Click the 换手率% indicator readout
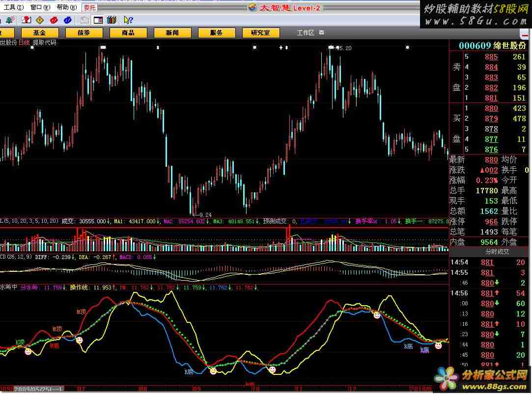 (x=378, y=221)
